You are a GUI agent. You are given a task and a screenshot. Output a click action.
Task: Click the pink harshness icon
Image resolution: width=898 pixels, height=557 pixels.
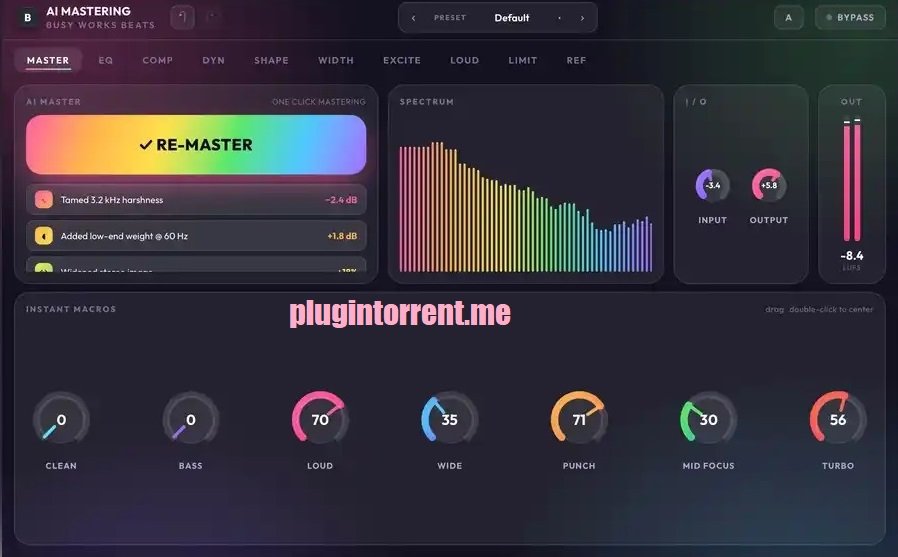pyautogui.click(x=44, y=200)
